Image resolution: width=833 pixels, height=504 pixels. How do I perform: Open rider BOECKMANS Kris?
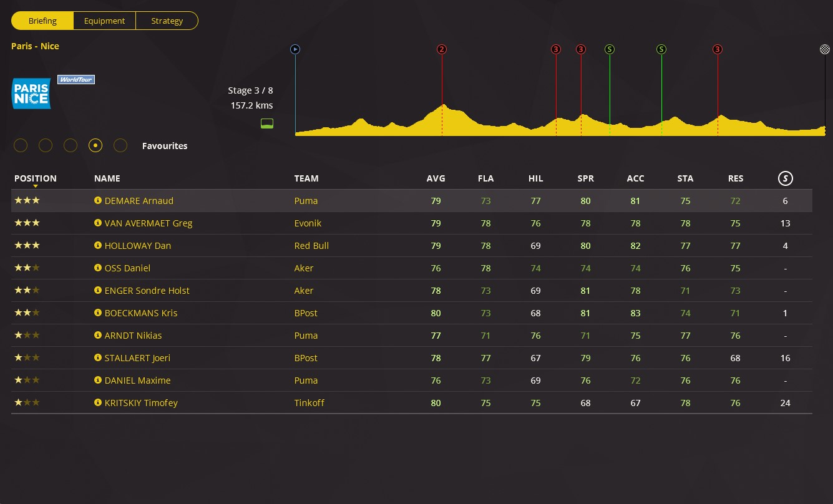141,313
